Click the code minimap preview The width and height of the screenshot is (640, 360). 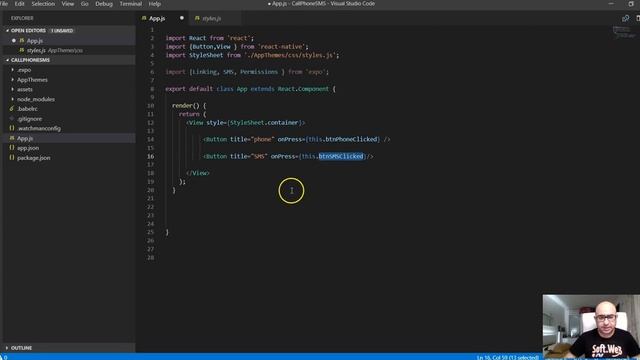(624, 32)
